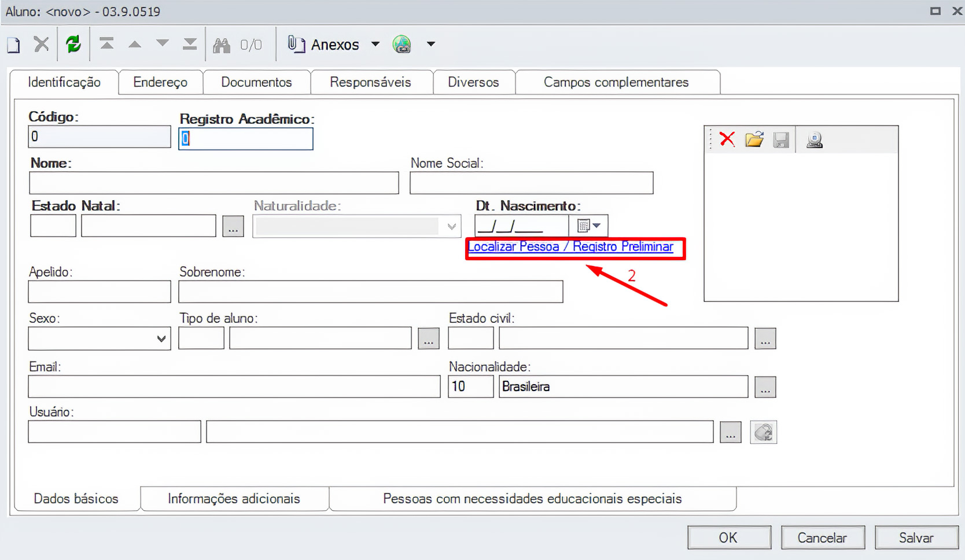This screenshot has height=560, width=965.
Task: Click the binoculars search icon
Action: [x=222, y=45]
